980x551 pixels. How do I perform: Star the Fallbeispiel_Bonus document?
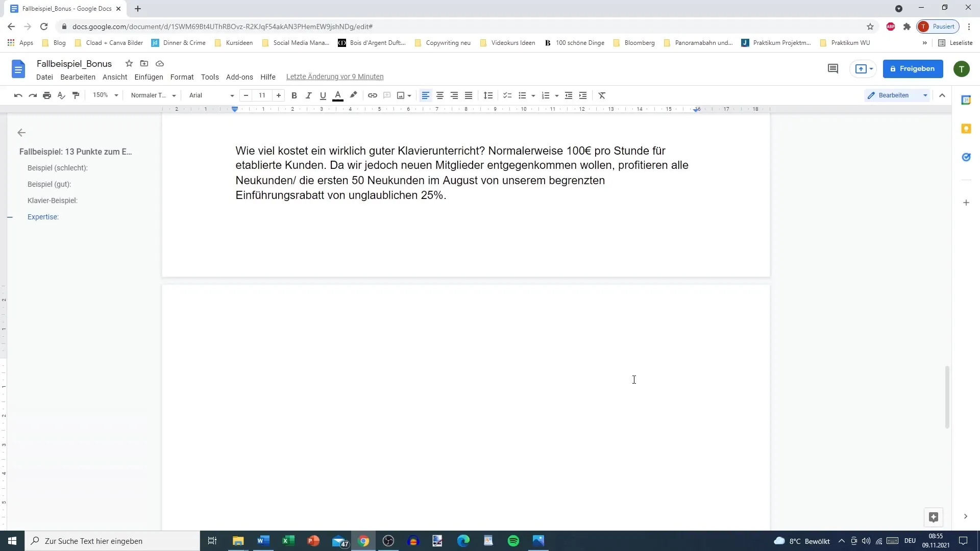(129, 63)
